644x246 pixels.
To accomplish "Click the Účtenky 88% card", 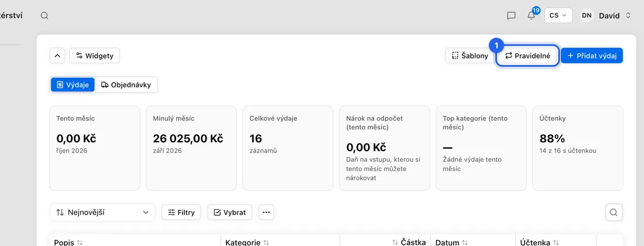I will 578,148.
